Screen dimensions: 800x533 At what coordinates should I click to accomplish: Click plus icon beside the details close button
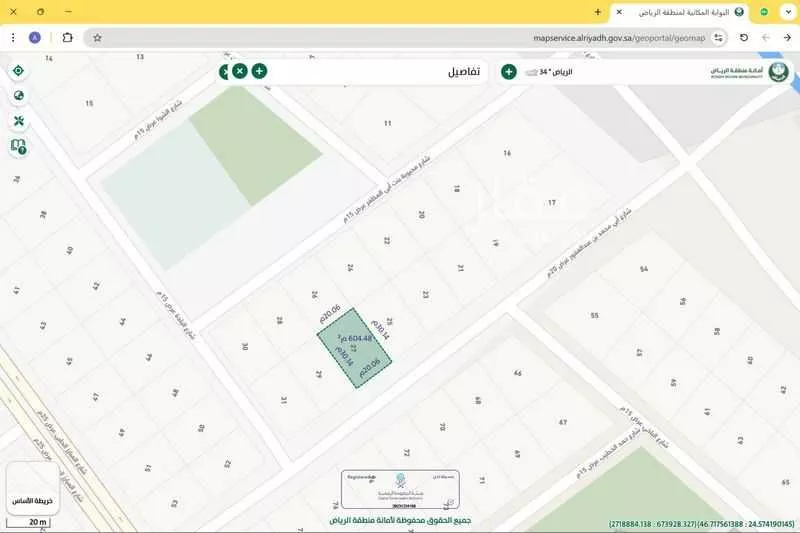tap(259, 71)
